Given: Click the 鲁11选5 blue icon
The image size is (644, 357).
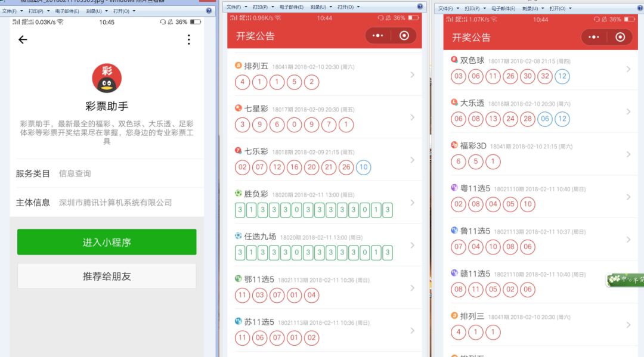Looking at the screenshot, I should coord(454,230).
